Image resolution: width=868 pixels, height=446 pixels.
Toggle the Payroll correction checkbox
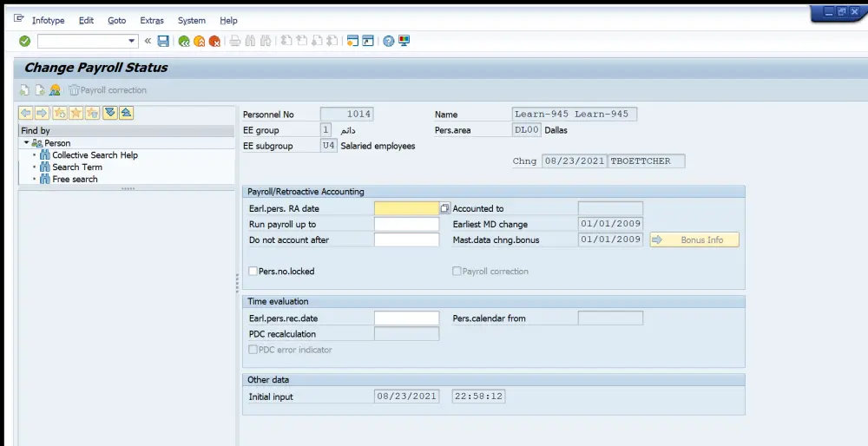point(457,271)
